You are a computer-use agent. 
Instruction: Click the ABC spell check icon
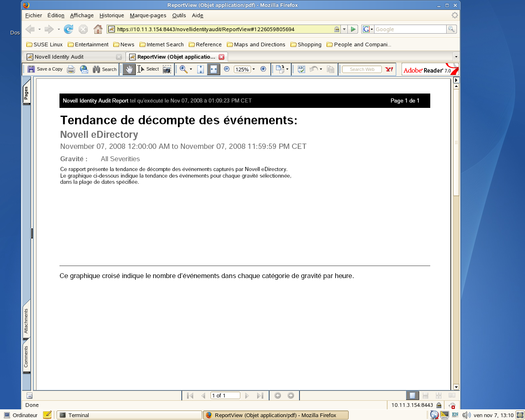point(301,69)
